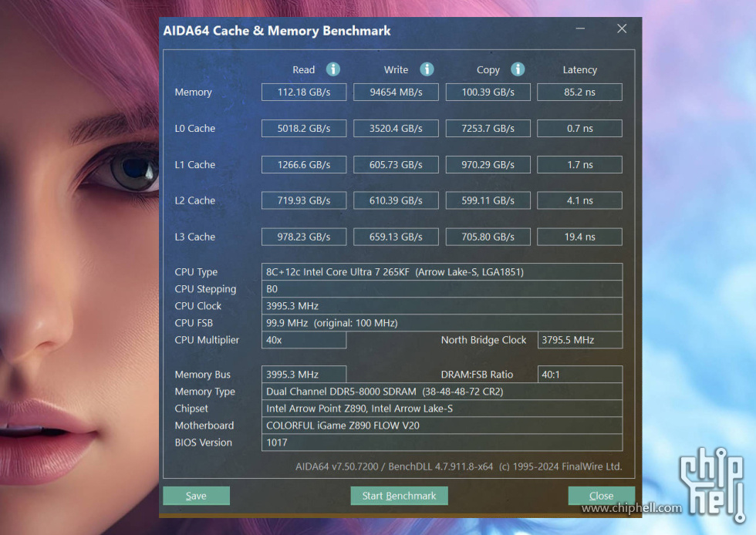Click the North Bridge Clock field 3795.5 MHz
Viewport: 756px width, 535px height.
(580, 340)
